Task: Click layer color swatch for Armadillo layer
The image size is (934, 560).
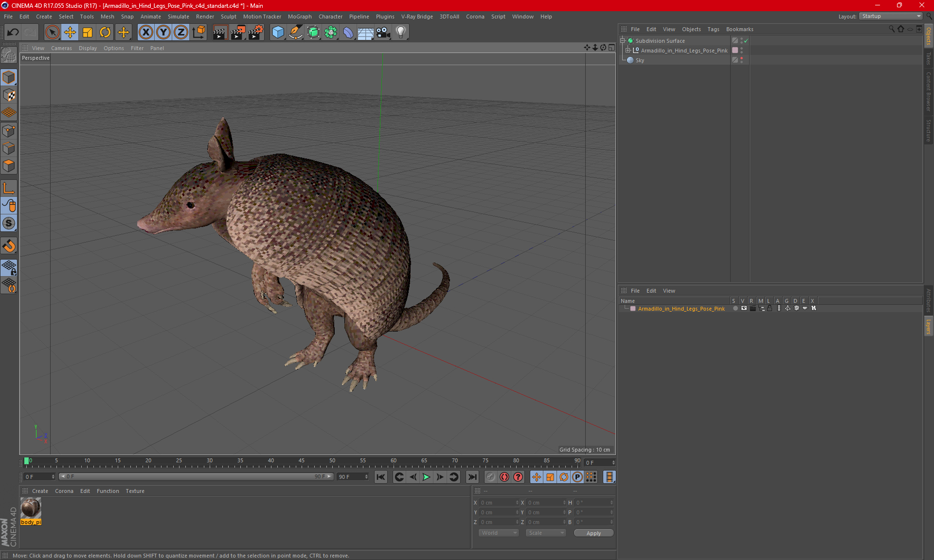Action: (633, 309)
